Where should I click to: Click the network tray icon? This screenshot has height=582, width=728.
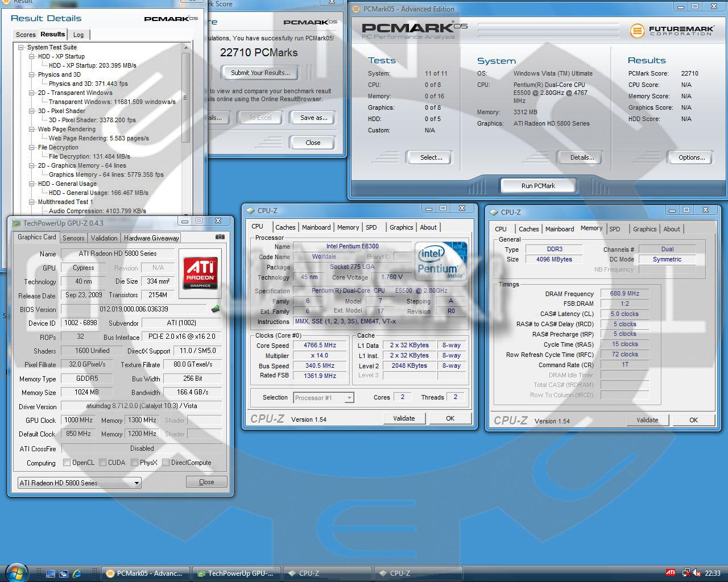[x=686, y=573]
